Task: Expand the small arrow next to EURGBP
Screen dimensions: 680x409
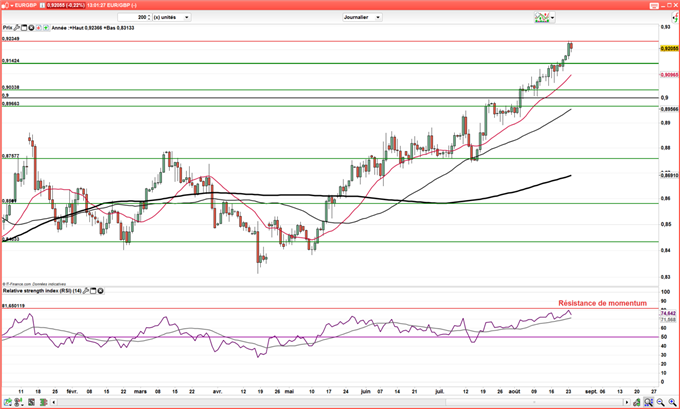Action: (11, 5)
